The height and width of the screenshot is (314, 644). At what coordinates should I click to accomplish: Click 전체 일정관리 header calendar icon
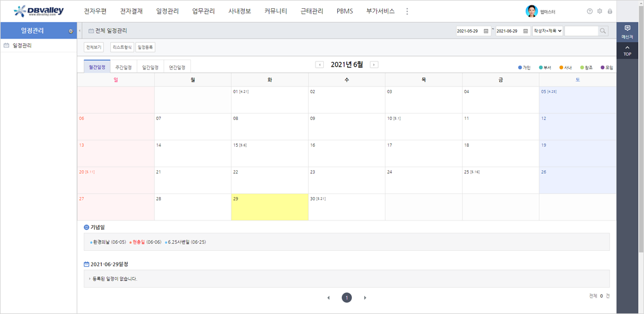pyautogui.click(x=91, y=31)
